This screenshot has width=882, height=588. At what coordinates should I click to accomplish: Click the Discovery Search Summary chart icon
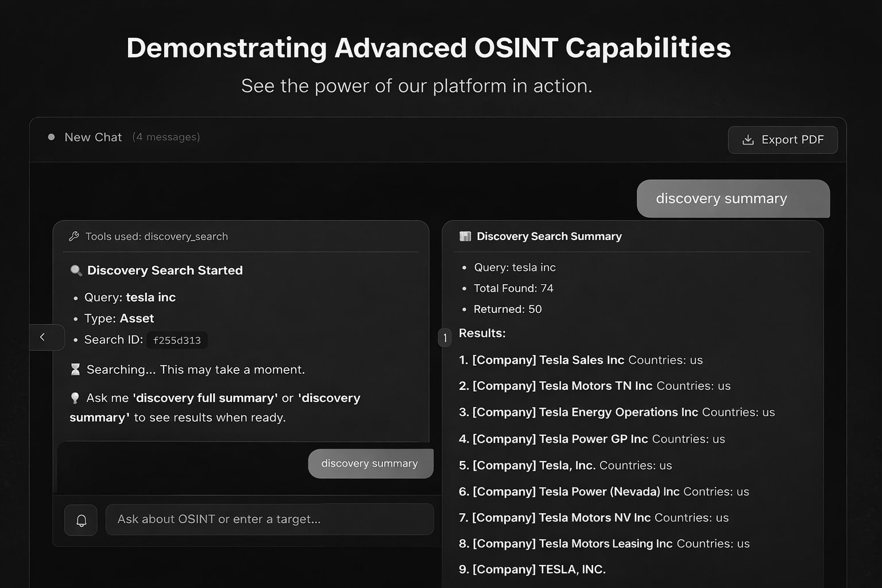pyautogui.click(x=465, y=237)
